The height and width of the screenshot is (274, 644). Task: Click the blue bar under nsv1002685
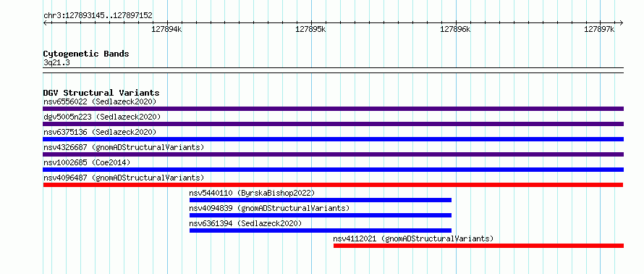coord(333,170)
